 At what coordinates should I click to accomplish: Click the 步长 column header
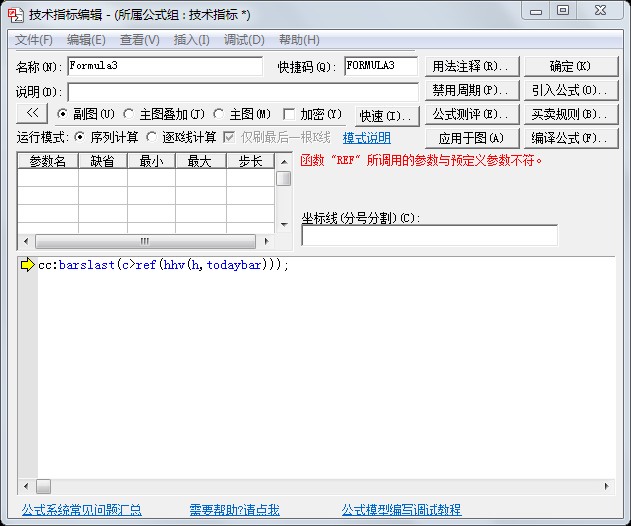pyautogui.click(x=250, y=161)
